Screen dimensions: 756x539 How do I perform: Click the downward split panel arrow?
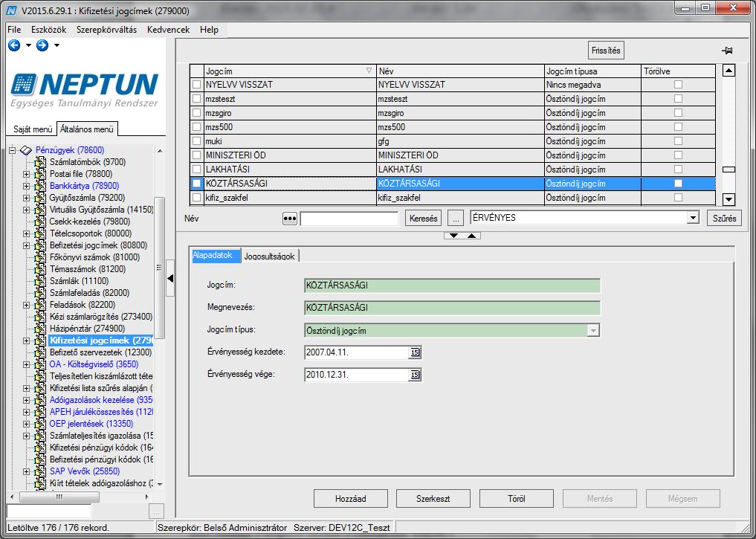(453, 236)
